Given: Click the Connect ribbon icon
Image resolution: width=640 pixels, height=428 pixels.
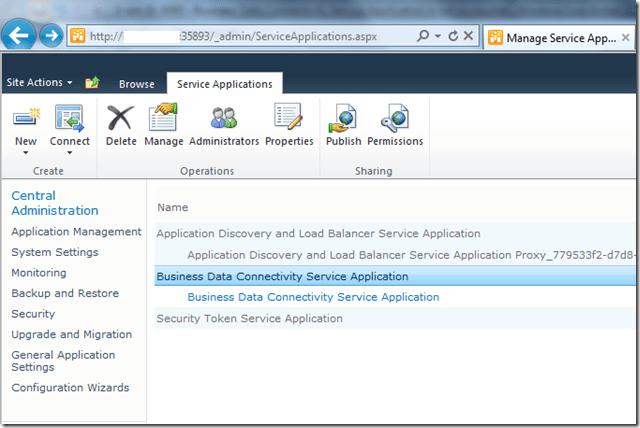Looking at the screenshot, I should coord(70,120).
